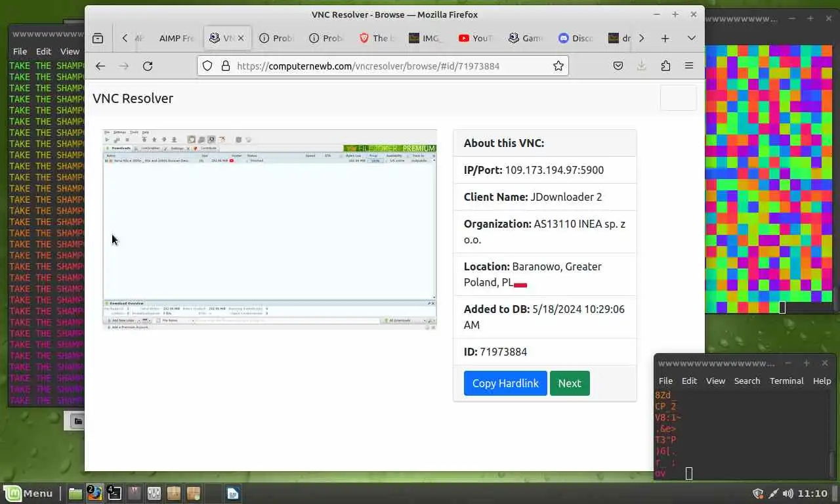
Task: Switch to Prob tab beside VNC tab
Action: click(277, 38)
